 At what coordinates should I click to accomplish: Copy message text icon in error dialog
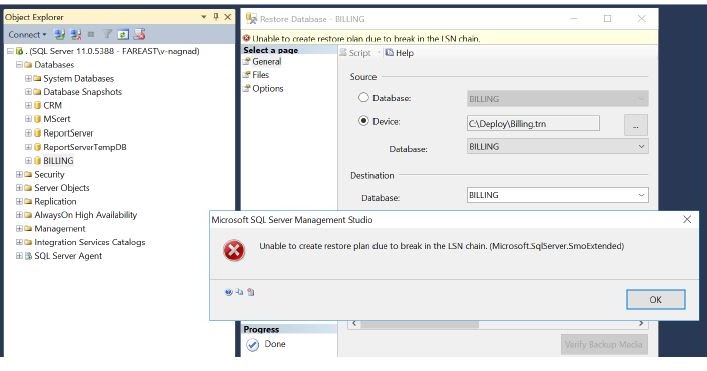click(x=239, y=292)
